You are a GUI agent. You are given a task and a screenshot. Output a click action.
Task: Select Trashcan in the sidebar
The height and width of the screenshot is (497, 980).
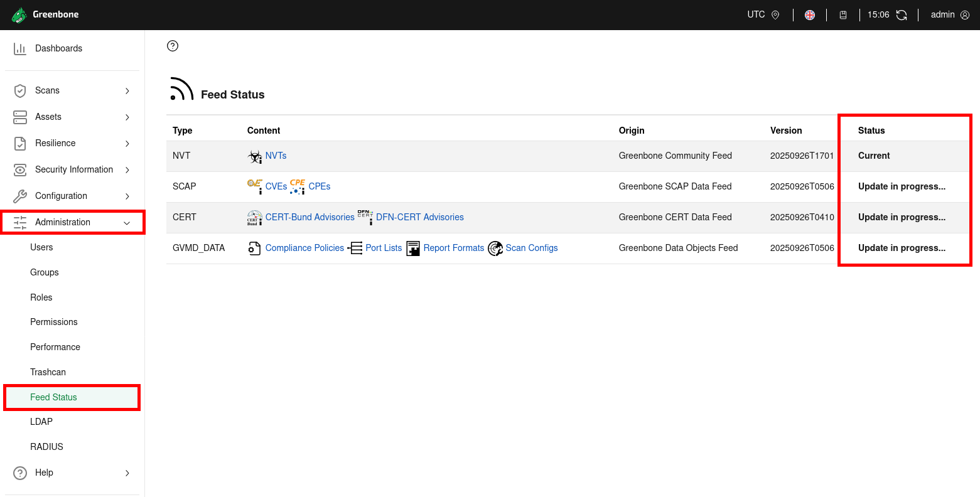(48, 371)
